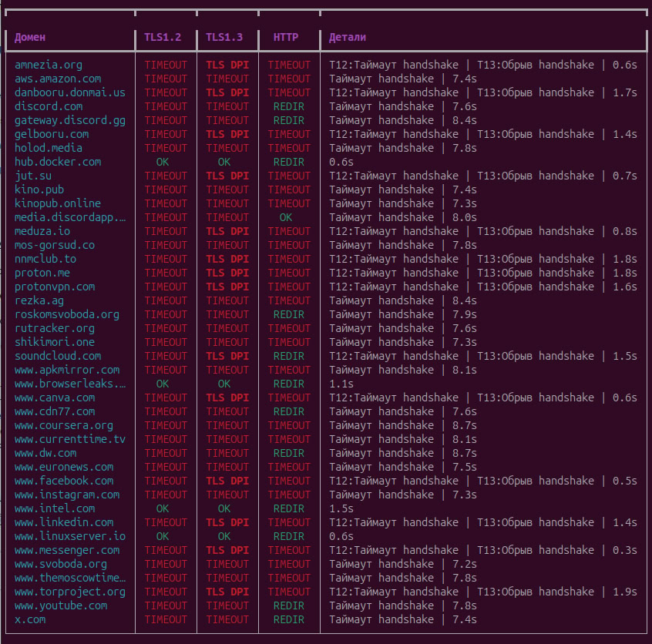Select domain roskomsvoboda.org
Image resolution: width=652 pixels, height=644 pixels.
[67, 314]
